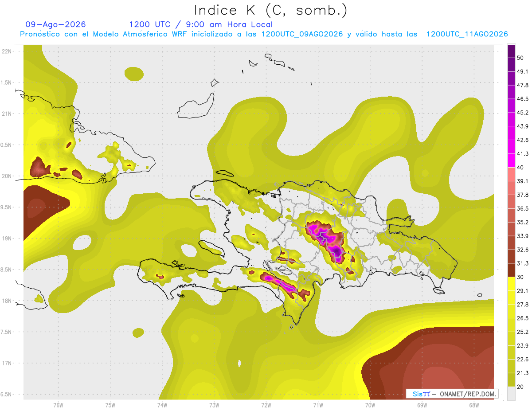Click the "22N" latitude axis label
Viewport: 532px width, 411px height.
7,51
